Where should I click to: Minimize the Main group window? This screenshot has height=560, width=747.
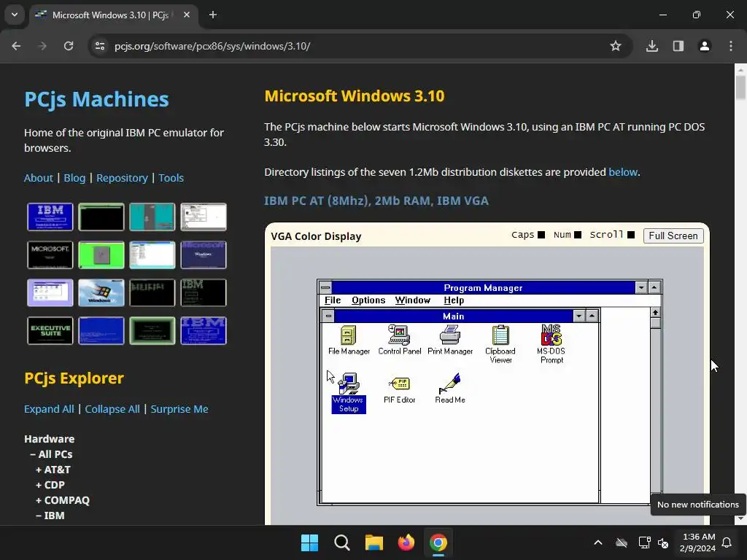pyautogui.click(x=578, y=316)
